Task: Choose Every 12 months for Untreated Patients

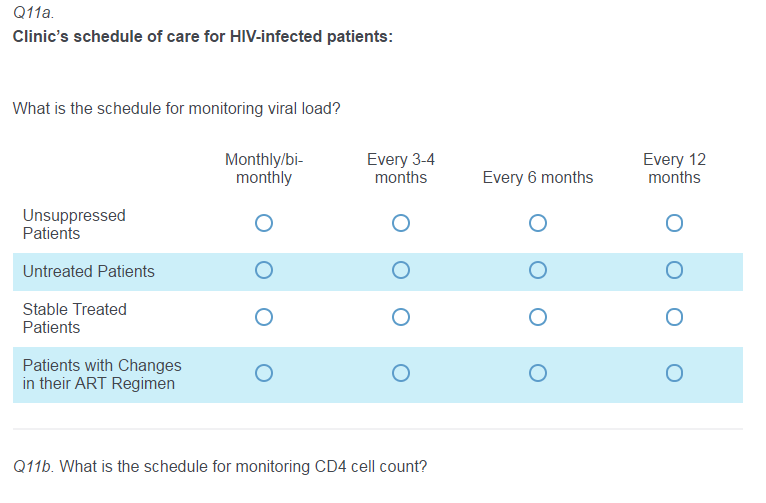Action: tap(674, 270)
